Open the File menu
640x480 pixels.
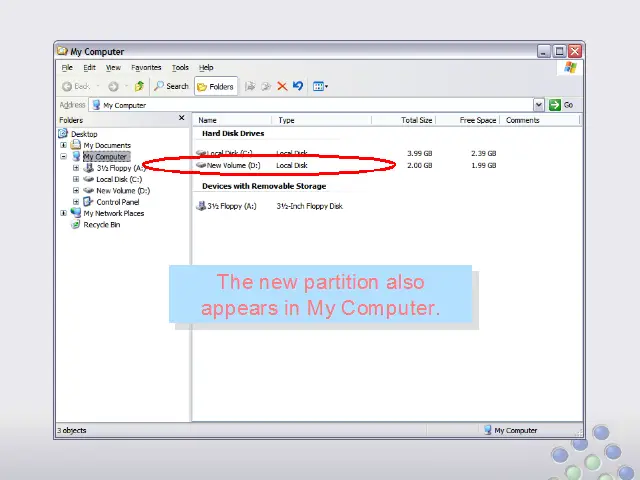pyautogui.click(x=67, y=68)
